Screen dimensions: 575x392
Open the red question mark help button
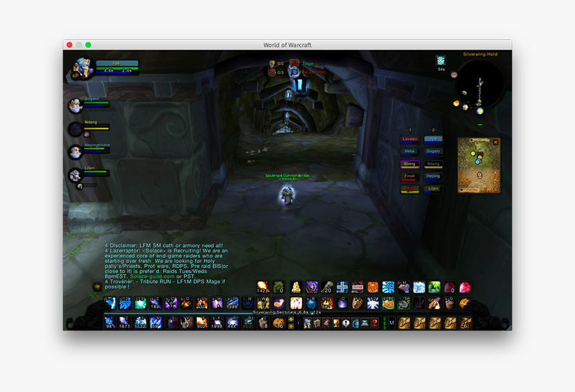(x=374, y=323)
